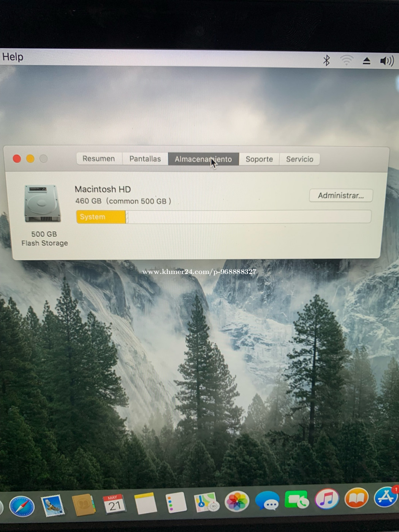Open Notes from the Dock
Screen dimensions: 399x532
tap(146, 503)
